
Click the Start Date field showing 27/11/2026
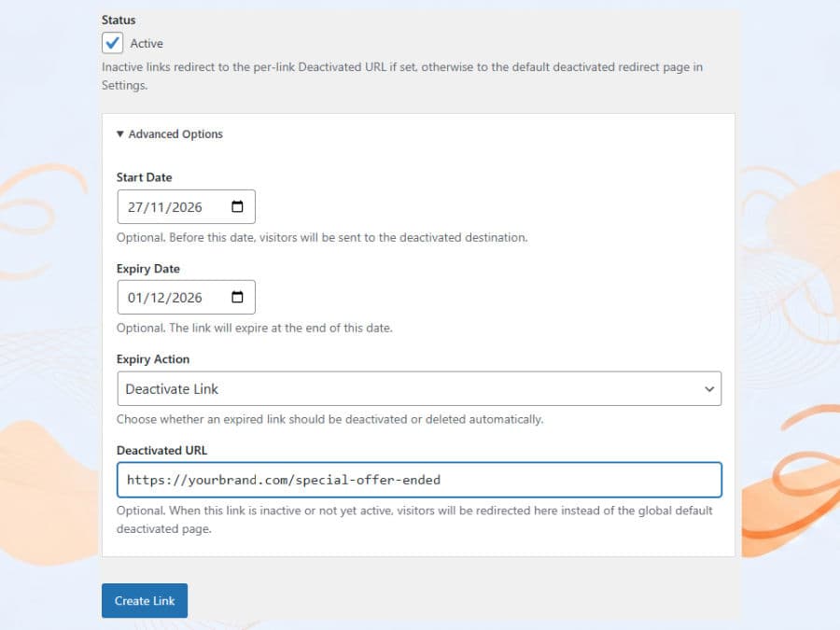click(187, 207)
